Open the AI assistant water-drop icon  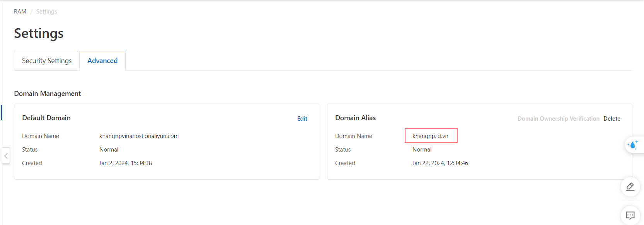pyautogui.click(x=633, y=145)
